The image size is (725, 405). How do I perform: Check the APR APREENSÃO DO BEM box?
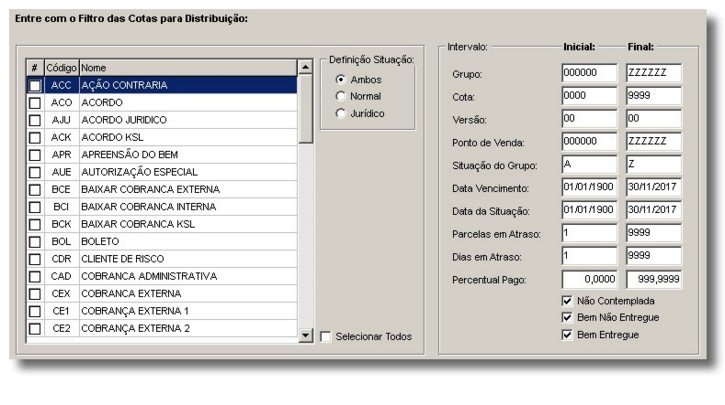click(35, 155)
